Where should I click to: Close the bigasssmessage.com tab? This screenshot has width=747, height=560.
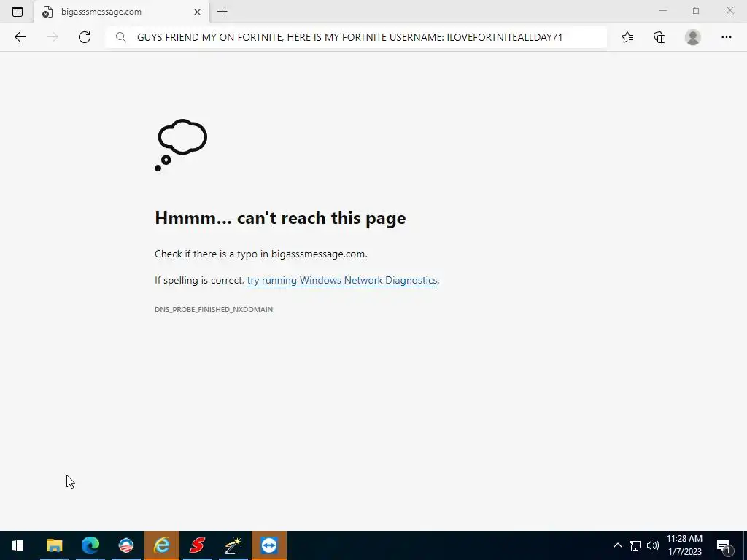[197, 12]
